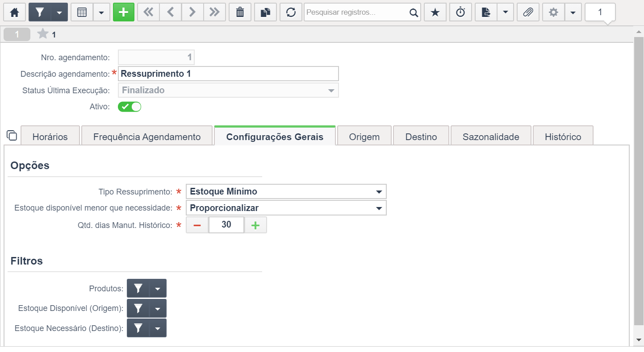Click the home icon in toolbar

coord(14,12)
